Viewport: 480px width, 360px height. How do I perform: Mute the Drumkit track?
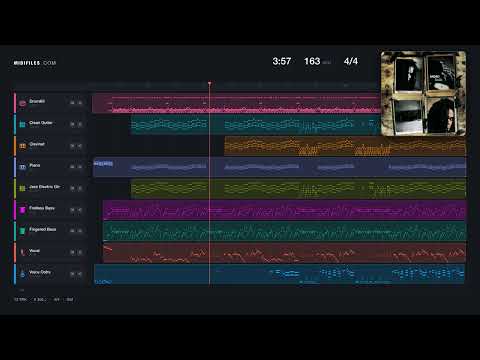72,103
